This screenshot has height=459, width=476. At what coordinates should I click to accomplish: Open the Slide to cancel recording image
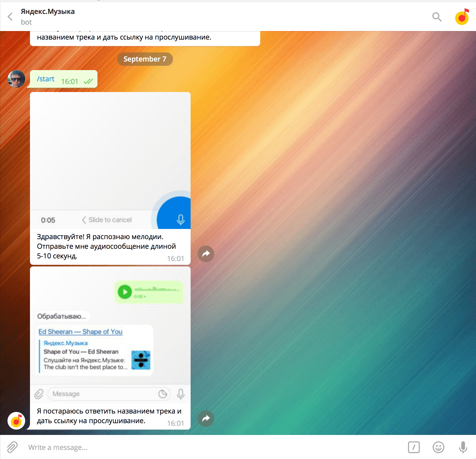click(x=110, y=160)
